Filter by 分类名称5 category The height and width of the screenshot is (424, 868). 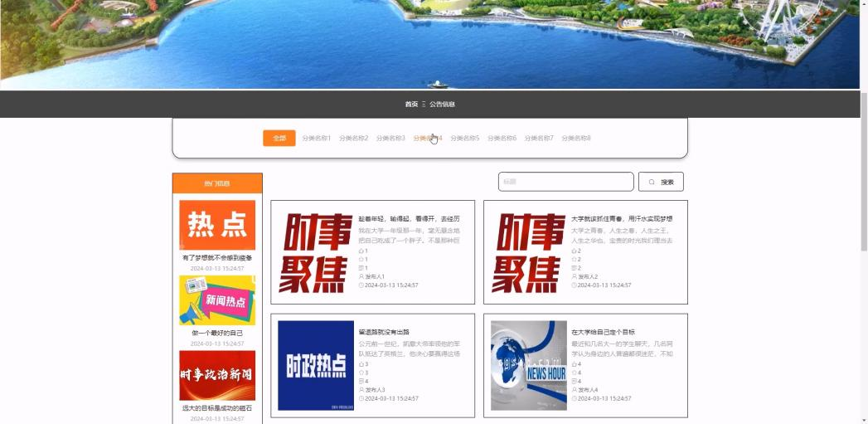coord(465,138)
